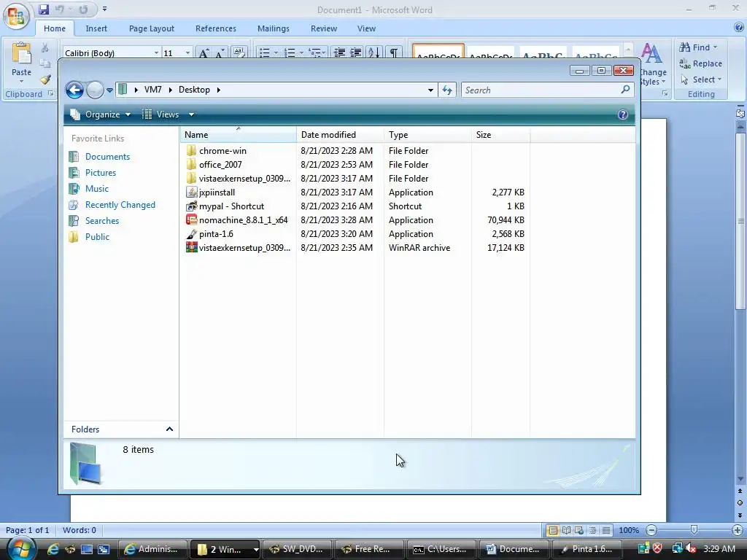Image resolution: width=747 pixels, height=560 pixels.
Task: Open Word Help question mark icon
Action: coord(739,27)
